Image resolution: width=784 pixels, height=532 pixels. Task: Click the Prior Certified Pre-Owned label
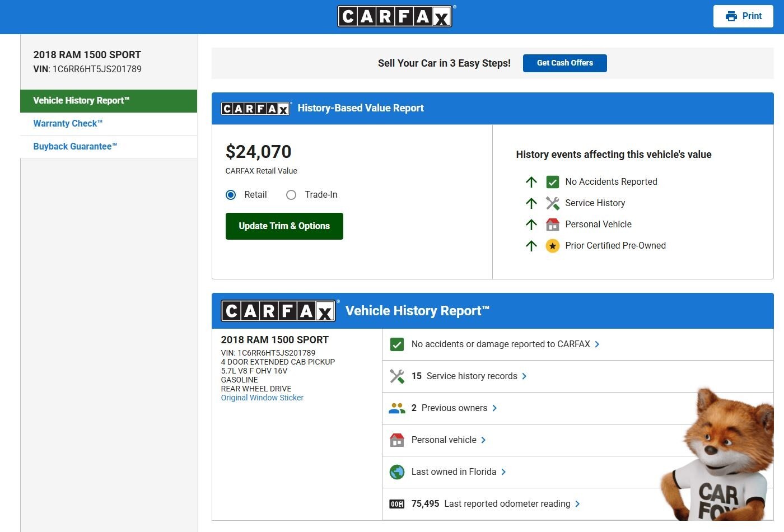coord(615,246)
